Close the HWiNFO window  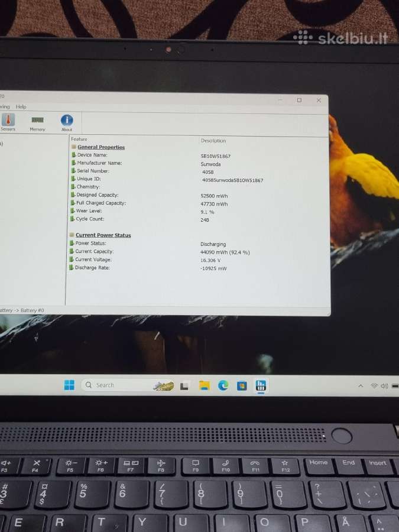[319, 100]
